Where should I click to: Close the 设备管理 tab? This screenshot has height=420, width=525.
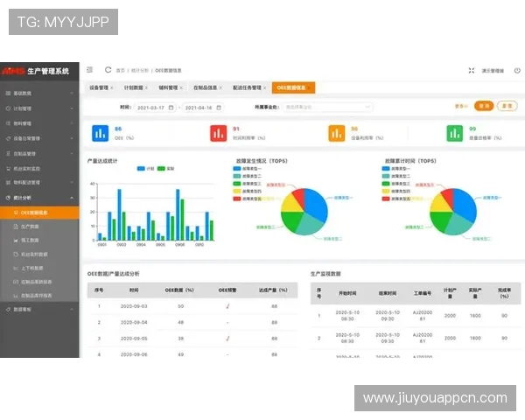point(112,87)
